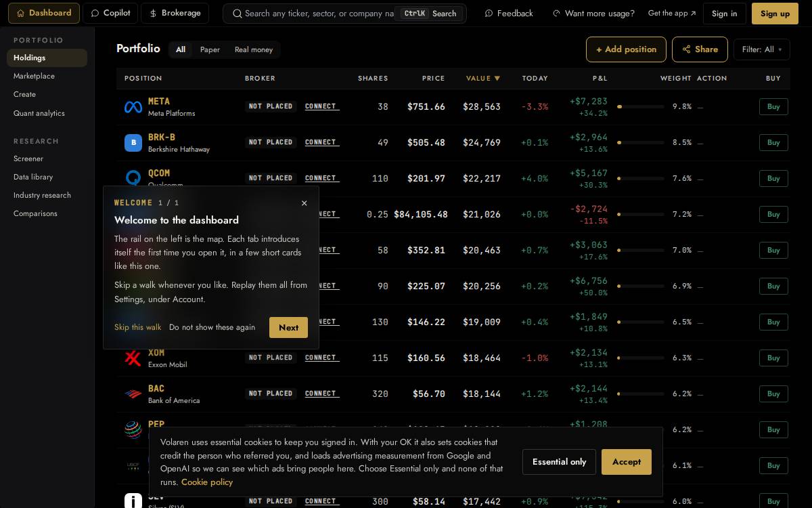The height and width of the screenshot is (508, 812).
Task: Click Buy button for XOM
Action: coord(773,358)
